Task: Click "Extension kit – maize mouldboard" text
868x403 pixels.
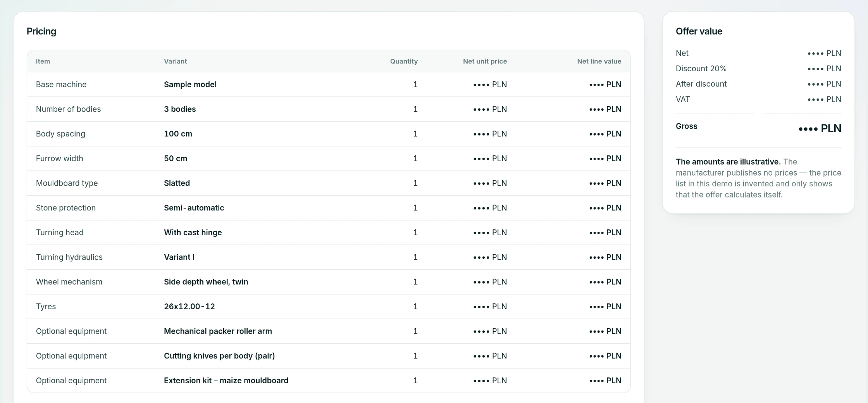Action: 226,381
